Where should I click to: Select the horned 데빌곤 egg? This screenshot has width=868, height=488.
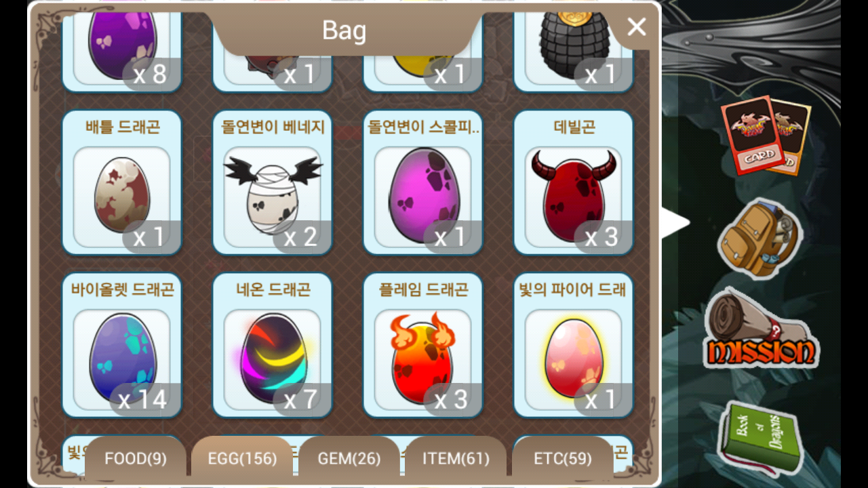573,182
